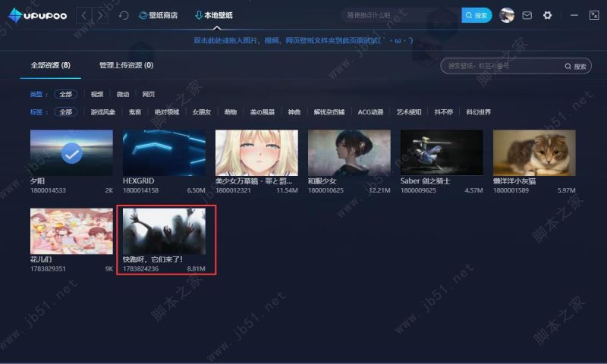Open the user avatar profile
This screenshot has width=607, height=364.
[507, 15]
